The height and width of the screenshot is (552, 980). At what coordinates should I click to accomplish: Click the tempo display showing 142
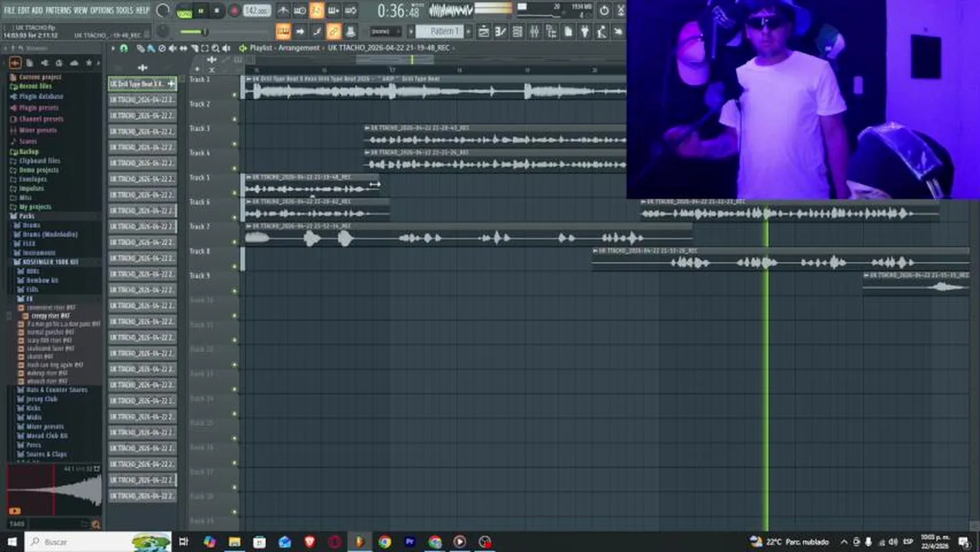257,11
